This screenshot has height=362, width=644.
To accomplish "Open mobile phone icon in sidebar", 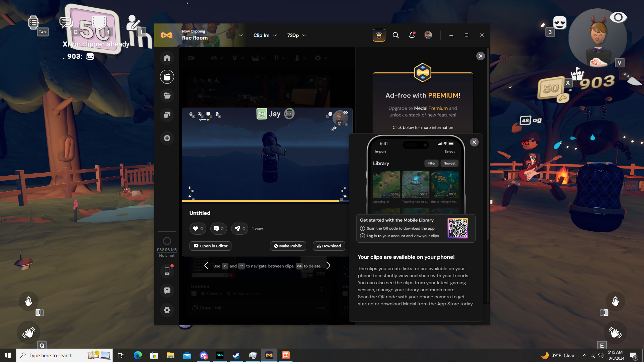I will [167, 271].
